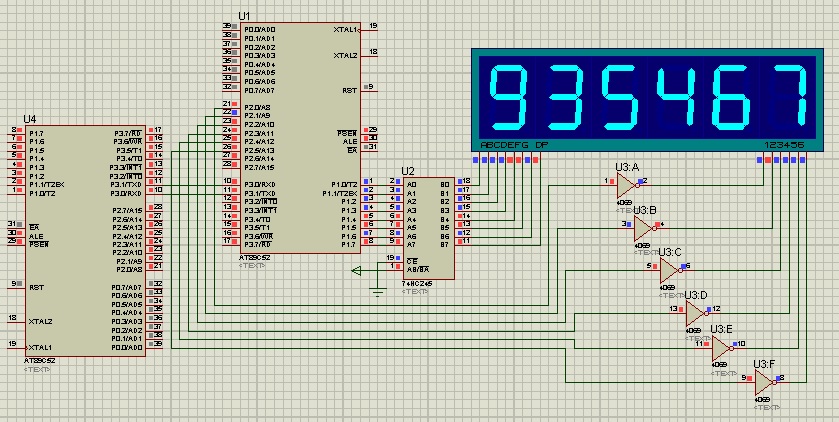Click the P1.7 pin label on U4
839x422 pixels.
coord(36,133)
